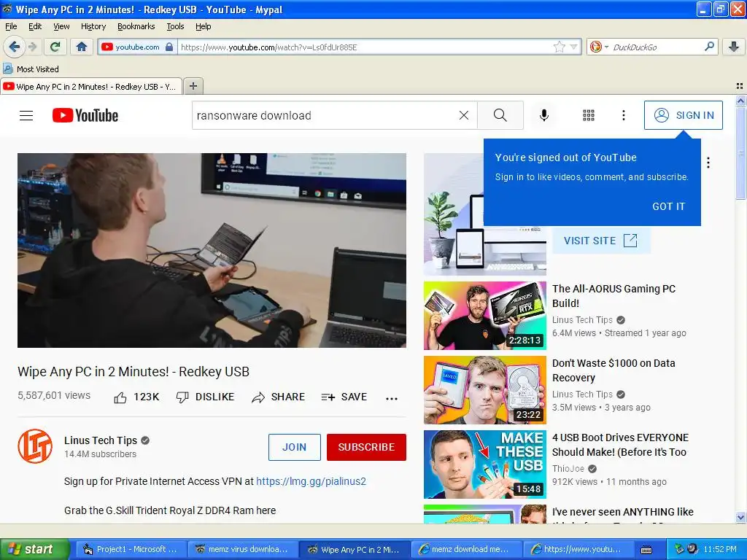The height and width of the screenshot is (560, 747).
Task: Click the JOIN membership button
Action: pos(295,447)
